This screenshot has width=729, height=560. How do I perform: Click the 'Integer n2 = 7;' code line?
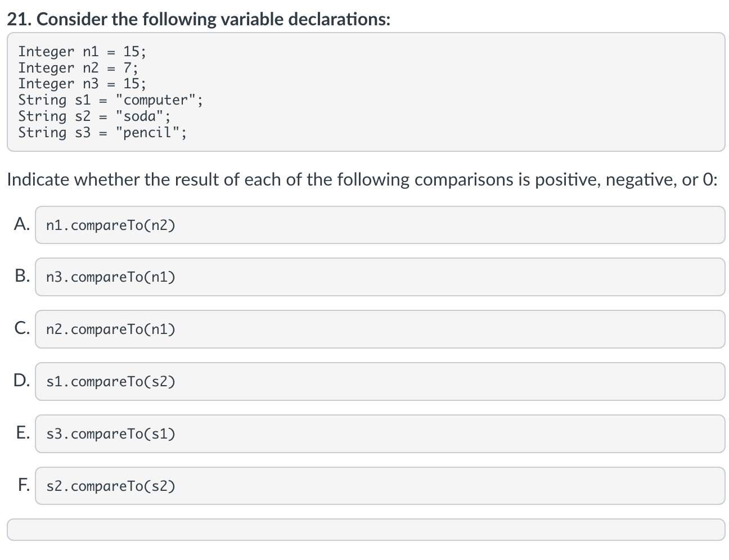[x=78, y=67]
